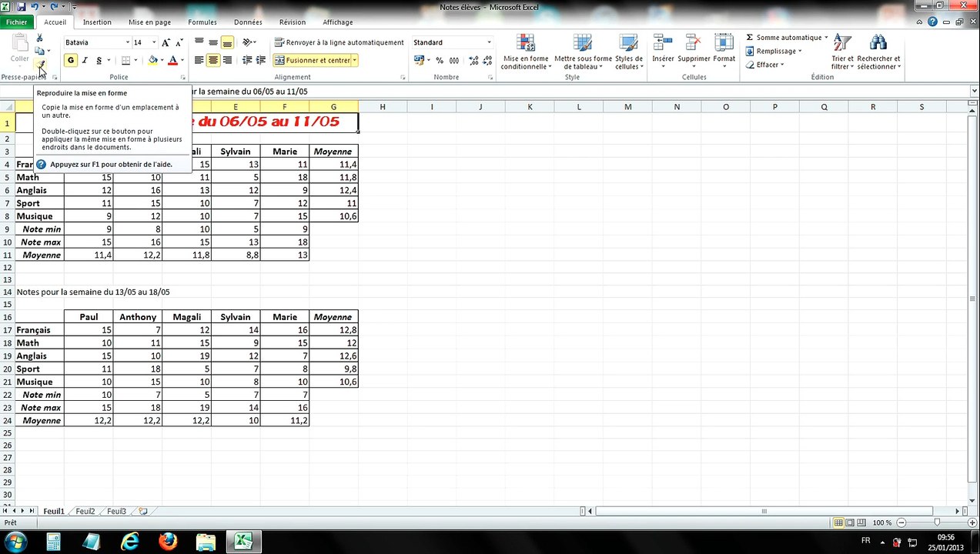Open Firefox from the taskbar

[168, 542]
